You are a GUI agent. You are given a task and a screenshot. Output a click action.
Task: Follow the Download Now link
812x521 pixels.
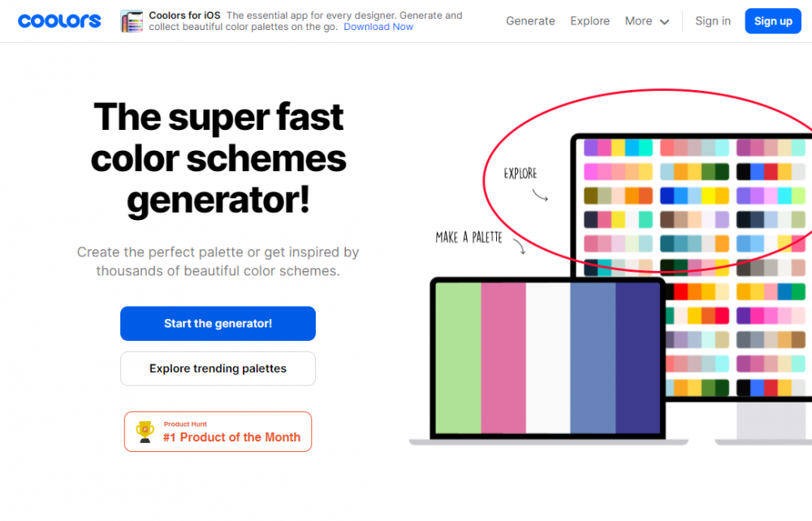click(378, 27)
